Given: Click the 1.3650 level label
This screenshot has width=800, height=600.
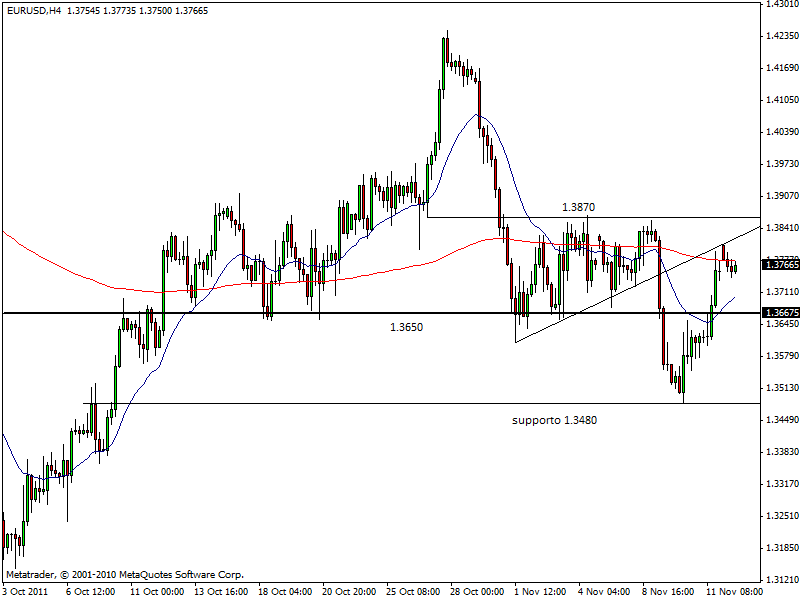Looking at the screenshot, I should 407,327.
